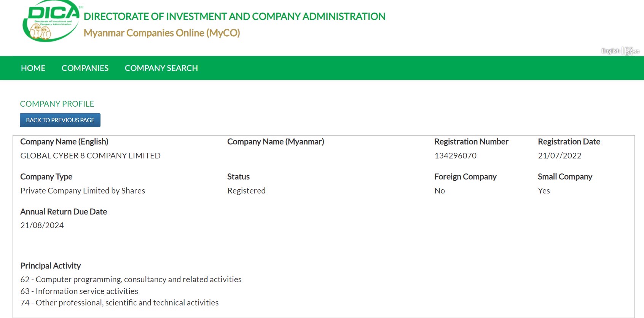Click the Private Company Limited by Shares text

pyautogui.click(x=83, y=191)
